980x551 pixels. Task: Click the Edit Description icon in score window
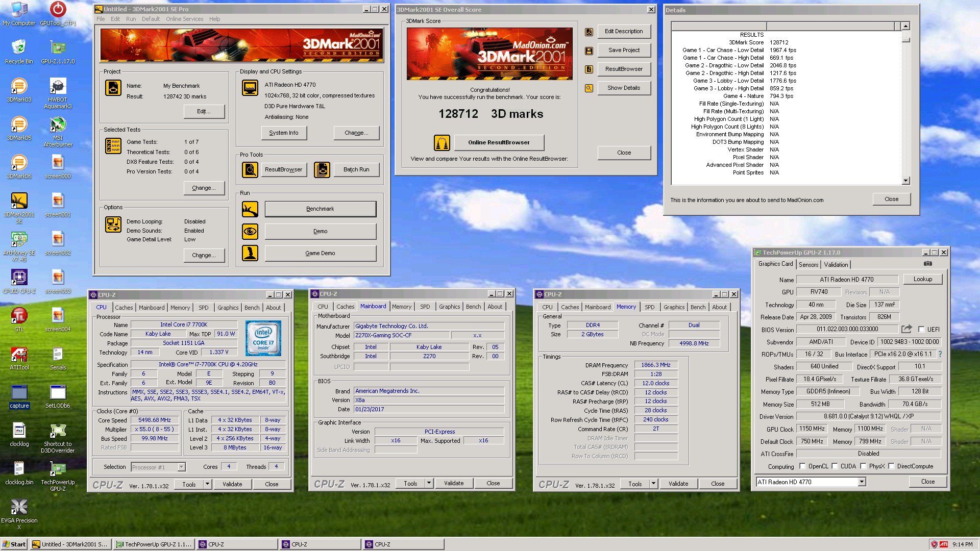tap(589, 32)
